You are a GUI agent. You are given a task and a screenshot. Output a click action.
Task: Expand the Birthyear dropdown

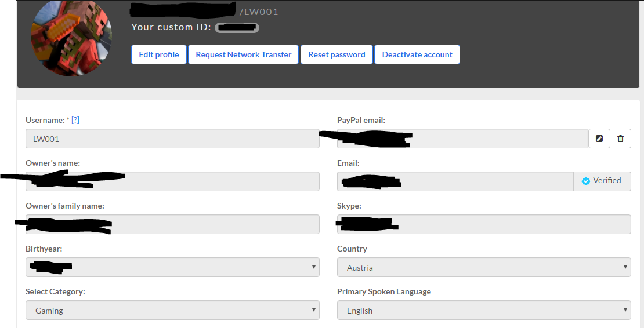tap(172, 267)
